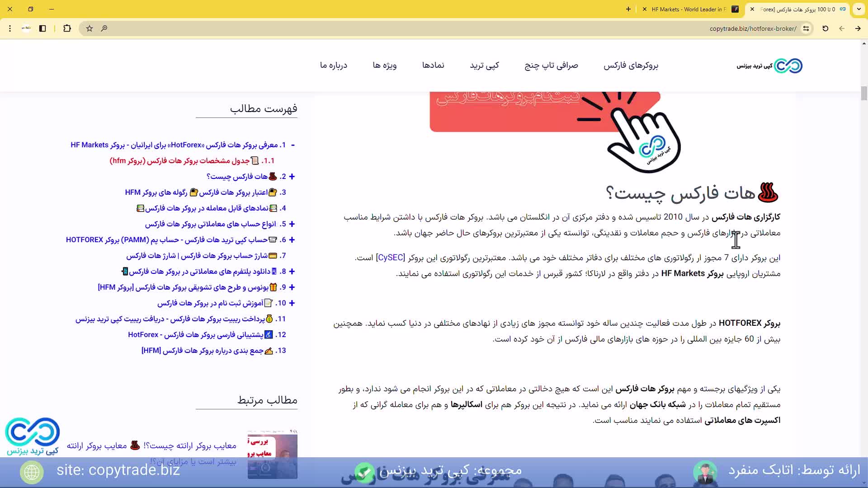Open the three-dot browser menu
The width and height of the screenshot is (868, 488).
10,28
